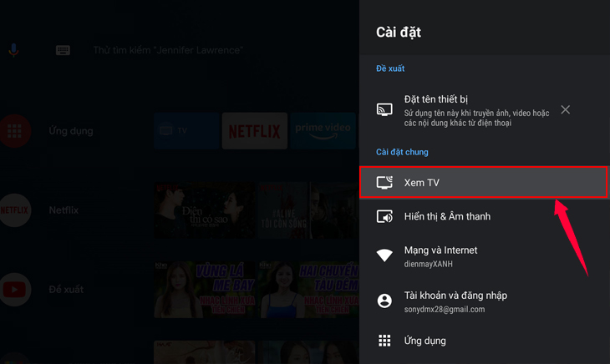Click the keyboard input icon

[x=64, y=50]
